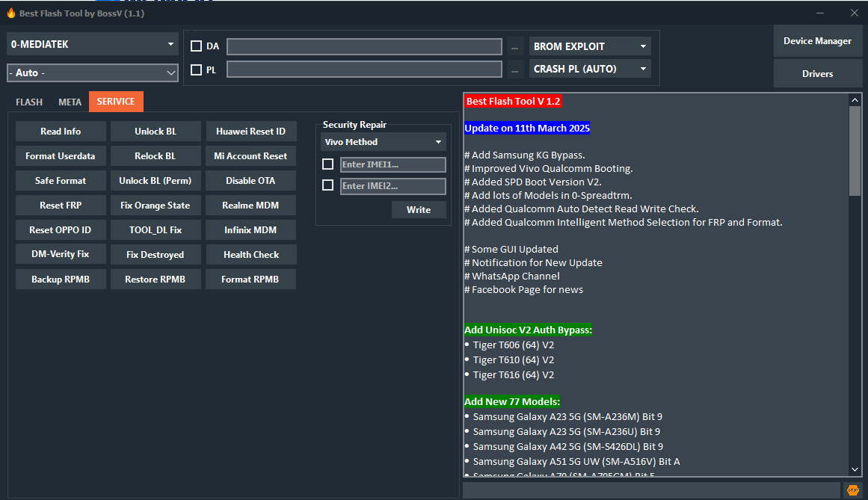
Task: Click Reset OPPO ID
Action: (61, 229)
